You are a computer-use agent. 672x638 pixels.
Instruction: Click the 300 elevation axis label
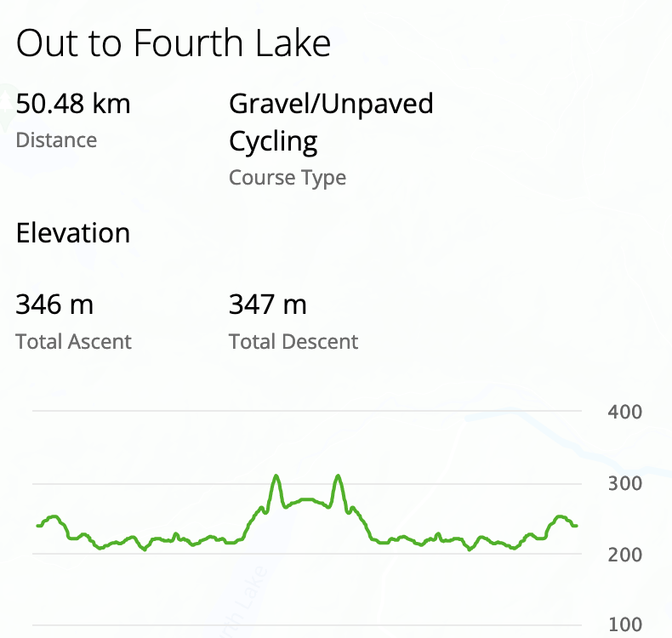pyautogui.click(x=625, y=483)
